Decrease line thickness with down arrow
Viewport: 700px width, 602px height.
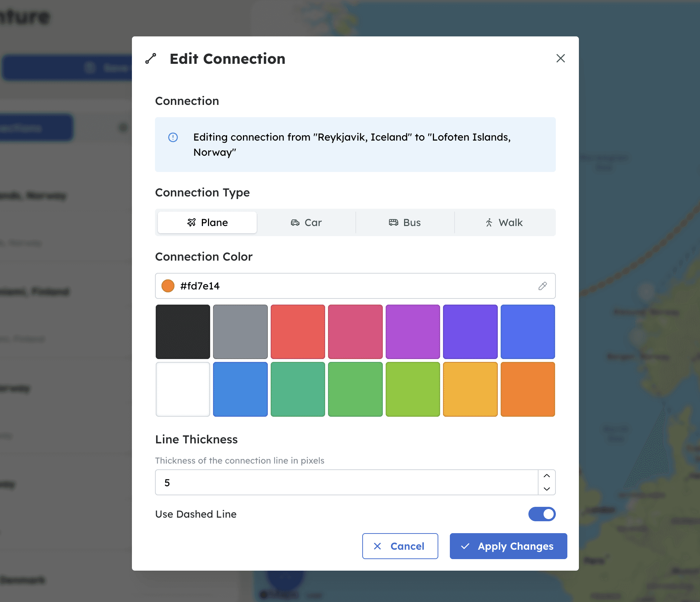click(x=547, y=489)
